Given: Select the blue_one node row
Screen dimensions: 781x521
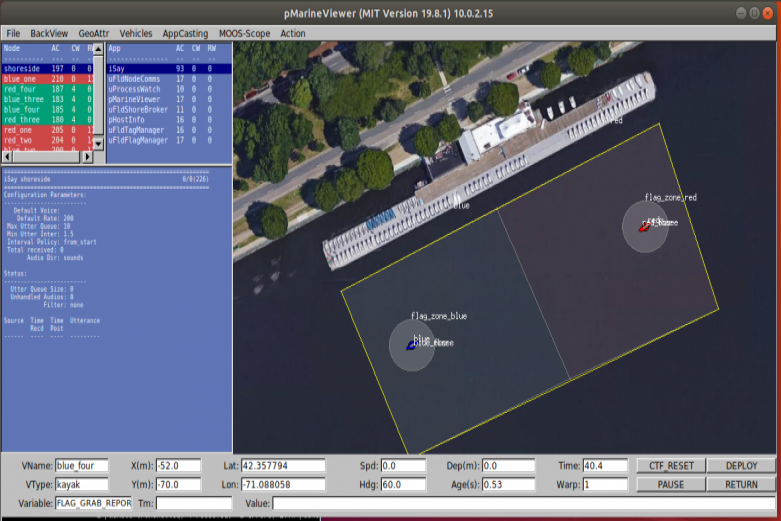Looking at the screenshot, I should pos(48,79).
